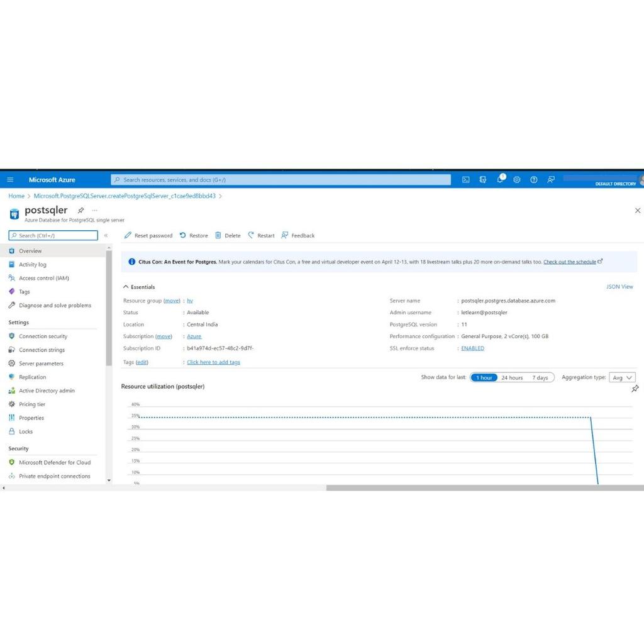Click Reset password toolbar button

pos(148,235)
